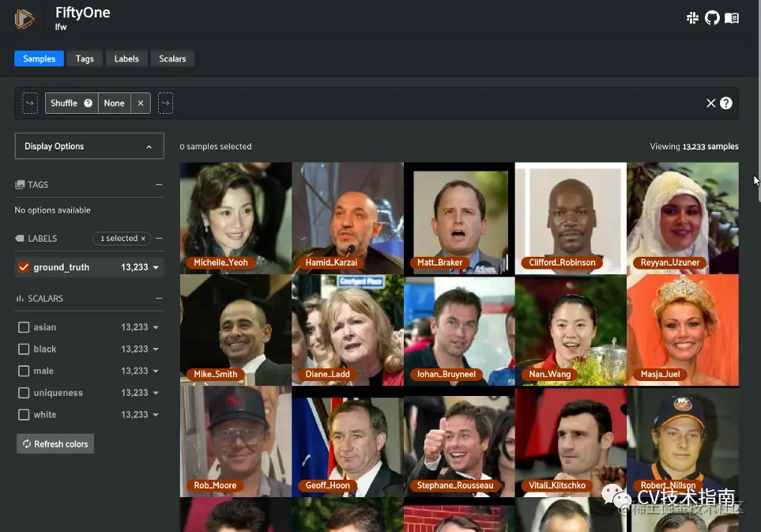Click the Tags section image icon

pyautogui.click(x=20, y=184)
